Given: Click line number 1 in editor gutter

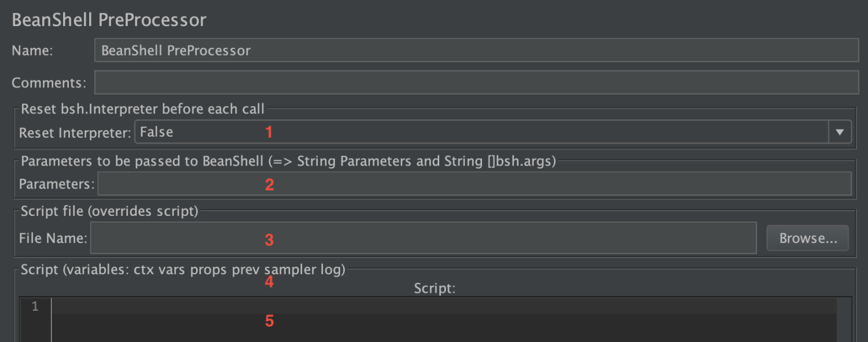Looking at the screenshot, I should [35, 307].
